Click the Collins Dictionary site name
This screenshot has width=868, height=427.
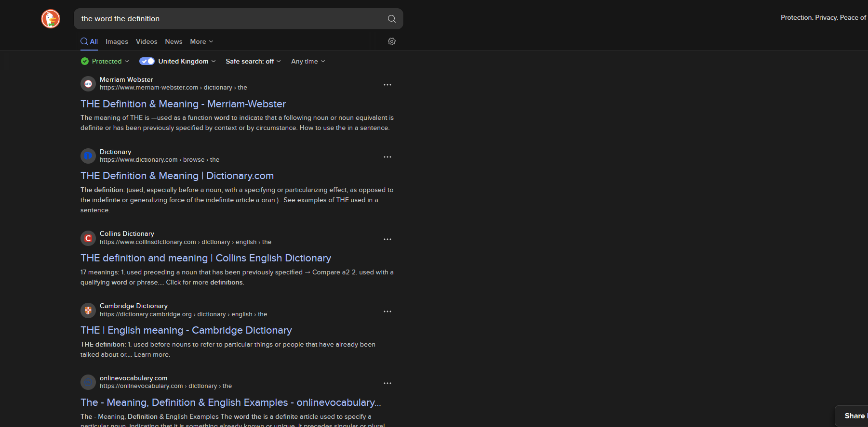127,233
